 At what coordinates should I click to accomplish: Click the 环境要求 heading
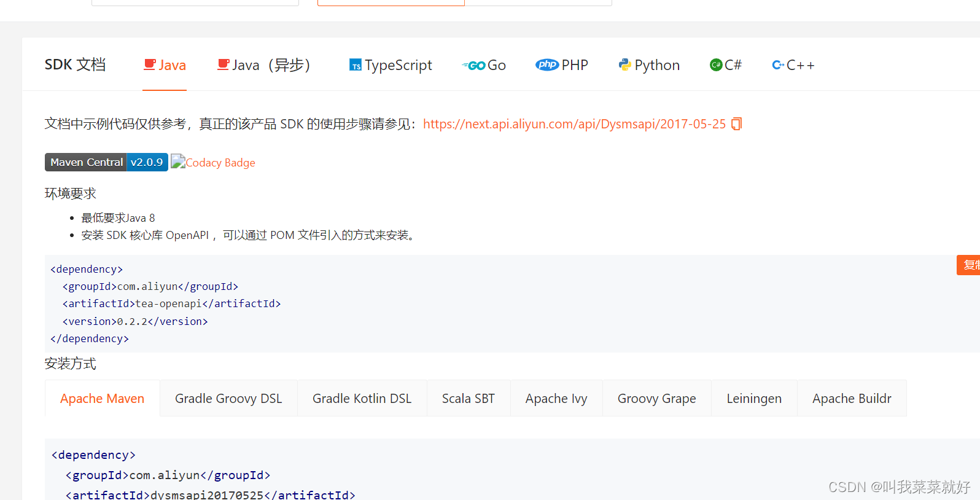pyautogui.click(x=71, y=193)
